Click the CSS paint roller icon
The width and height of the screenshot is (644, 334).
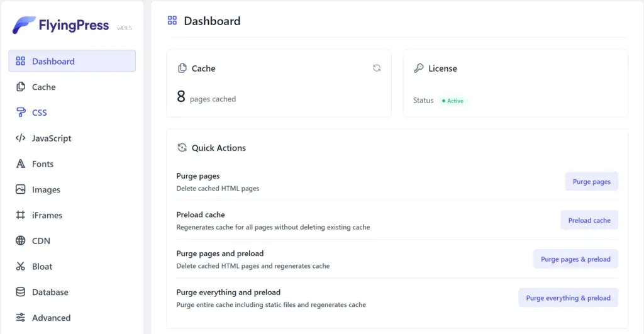coord(21,113)
